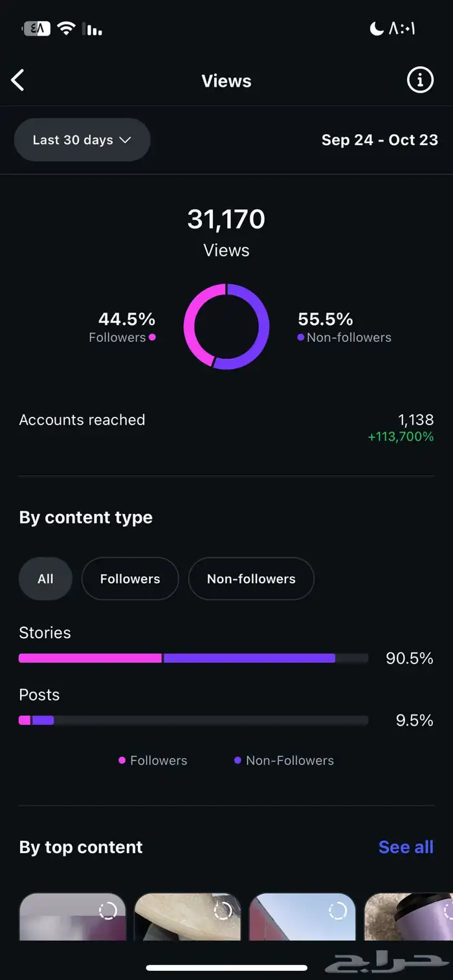Image resolution: width=453 pixels, height=980 pixels.
Task: Tap the purple Non-Followers legend dot
Action: click(x=238, y=761)
